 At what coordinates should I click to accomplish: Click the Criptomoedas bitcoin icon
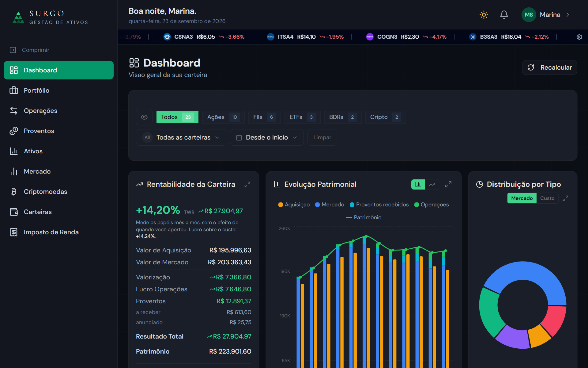(14, 191)
